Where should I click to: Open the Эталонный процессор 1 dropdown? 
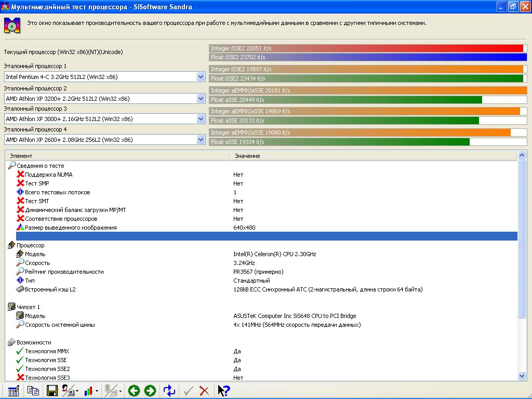coord(201,77)
